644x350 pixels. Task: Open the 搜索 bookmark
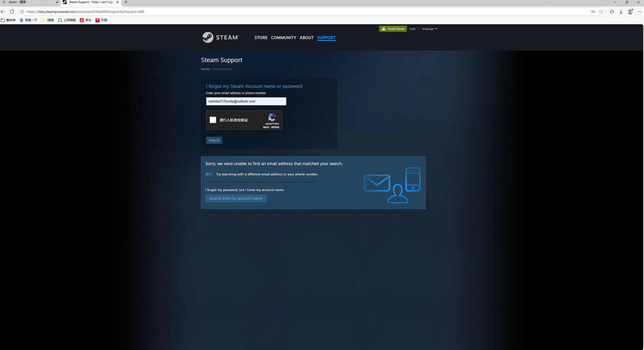(x=47, y=20)
